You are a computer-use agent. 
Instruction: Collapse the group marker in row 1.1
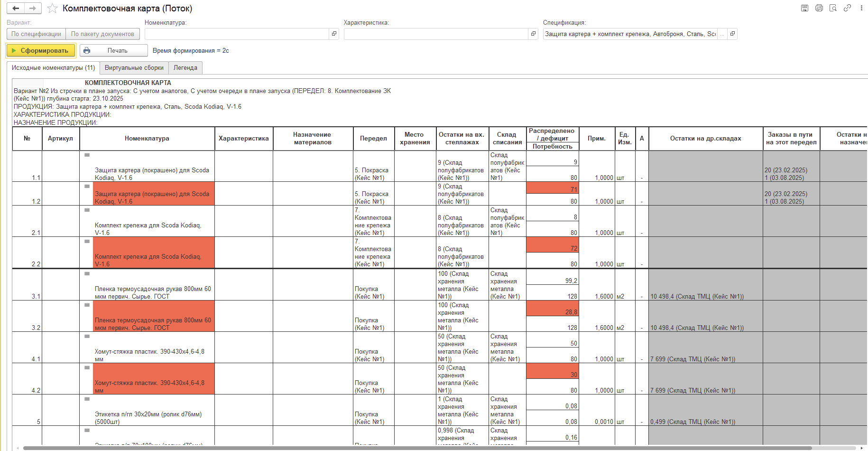pos(87,155)
